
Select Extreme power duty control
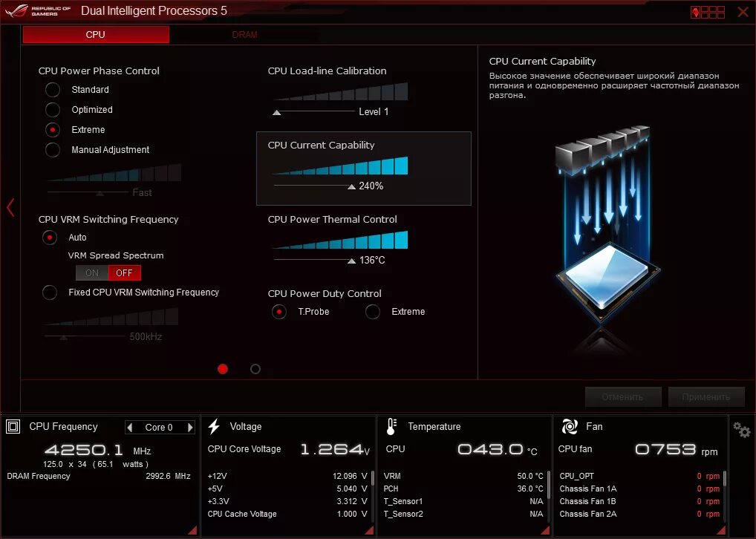tap(373, 312)
